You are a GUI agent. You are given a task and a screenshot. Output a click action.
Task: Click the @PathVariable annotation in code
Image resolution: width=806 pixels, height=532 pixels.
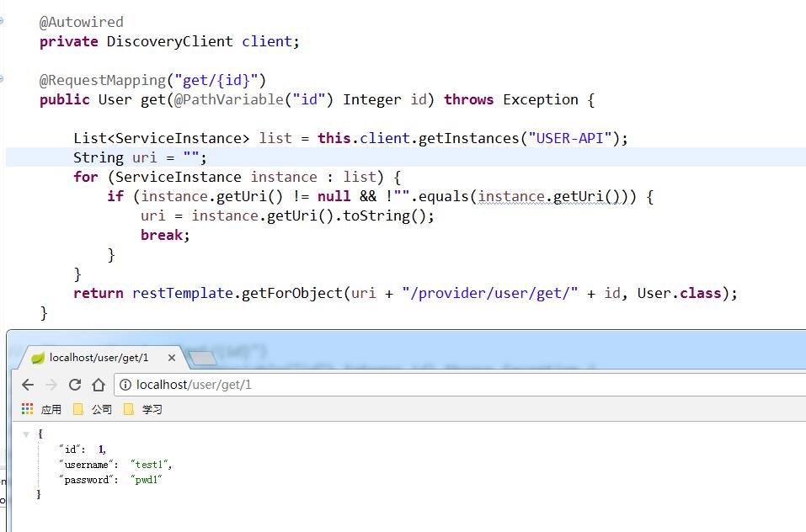click(x=229, y=99)
